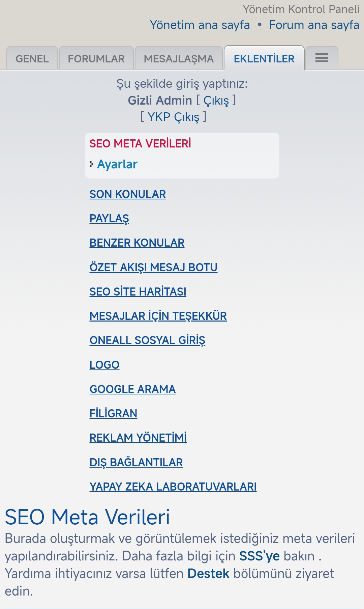Screen dimensions: 364x609
Task: Click the YKP Çıkış link
Action: [x=174, y=117]
